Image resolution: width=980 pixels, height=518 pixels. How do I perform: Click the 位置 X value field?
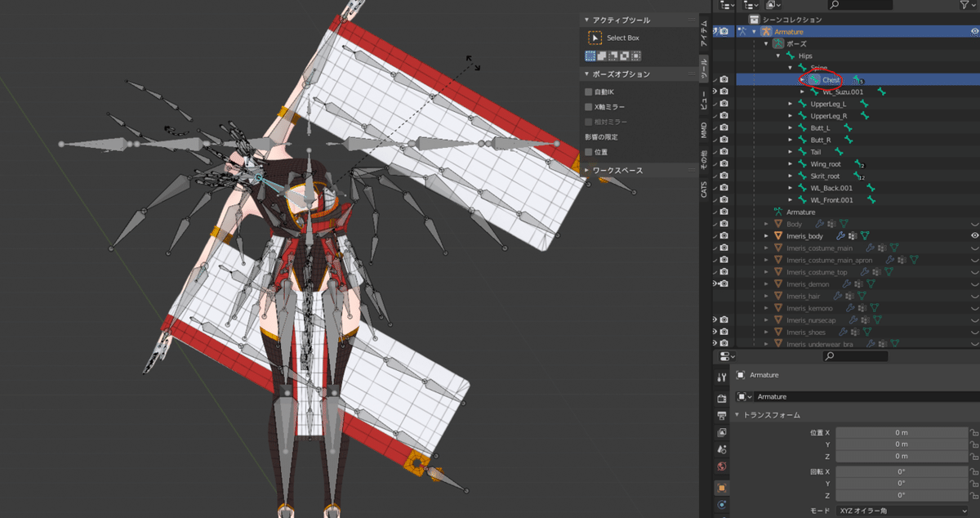click(901, 432)
